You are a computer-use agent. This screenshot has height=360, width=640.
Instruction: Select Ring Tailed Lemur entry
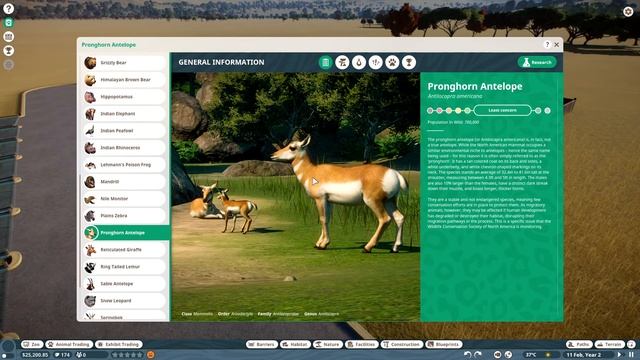[124, 267]
